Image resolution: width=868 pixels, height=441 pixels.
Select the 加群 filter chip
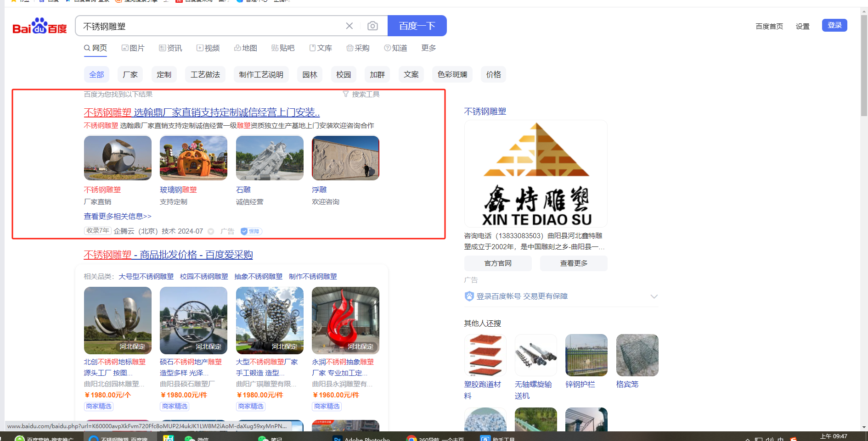(x=378, y=74)
